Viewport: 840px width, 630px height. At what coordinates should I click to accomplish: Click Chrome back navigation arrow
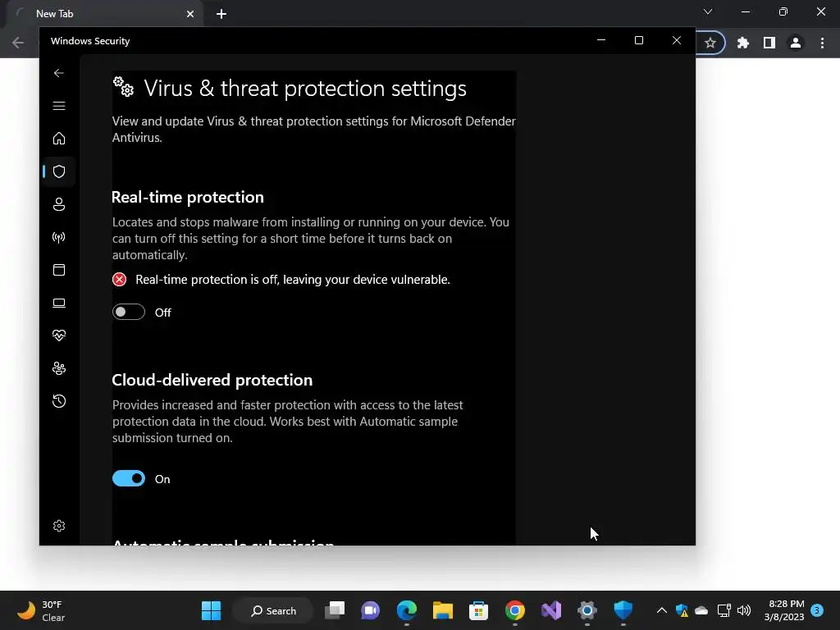tap(18, 43)
